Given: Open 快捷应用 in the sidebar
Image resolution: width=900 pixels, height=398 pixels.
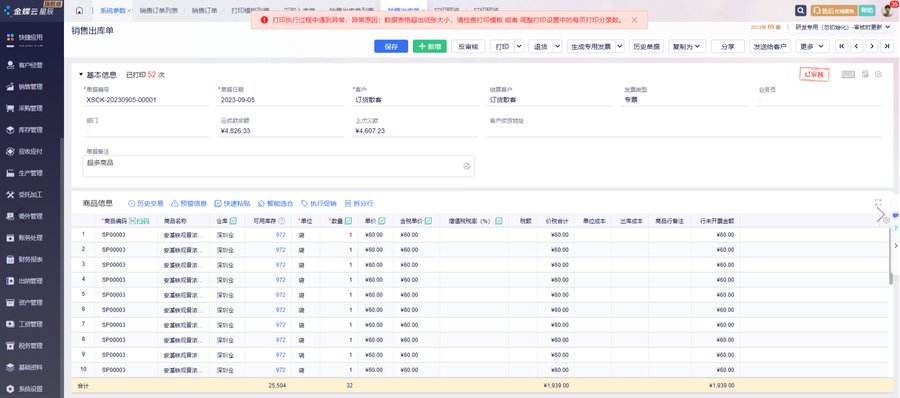Looking at the screenshot, I should (25, 37).
